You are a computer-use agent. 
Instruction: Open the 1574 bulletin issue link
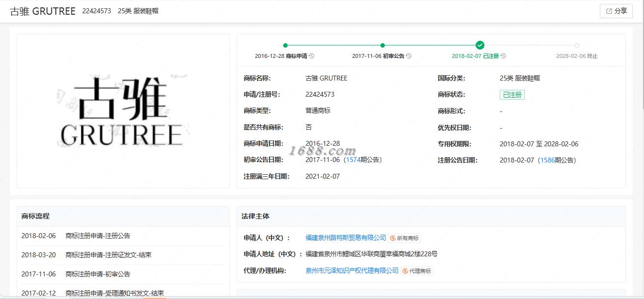353,160
